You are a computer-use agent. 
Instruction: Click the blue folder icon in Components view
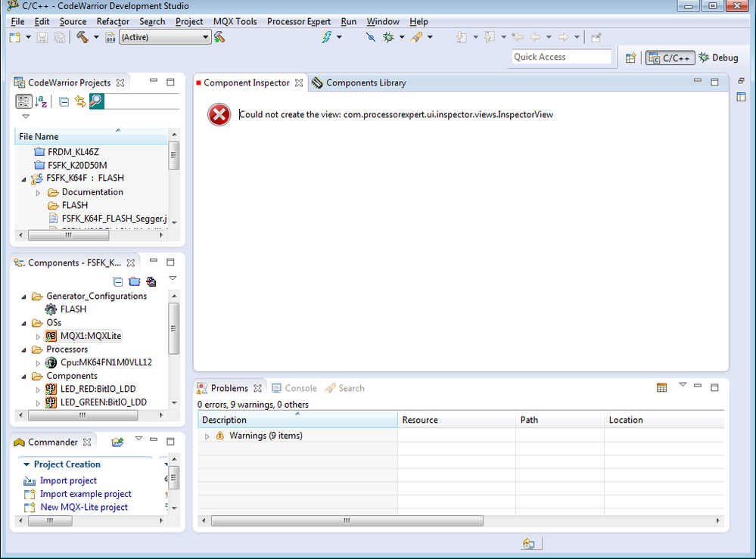point(135,281)
